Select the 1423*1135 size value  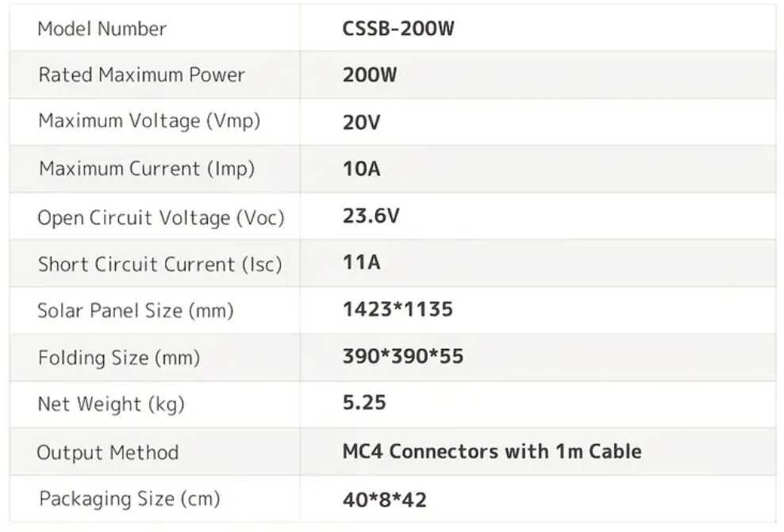(x=398, y=309)
